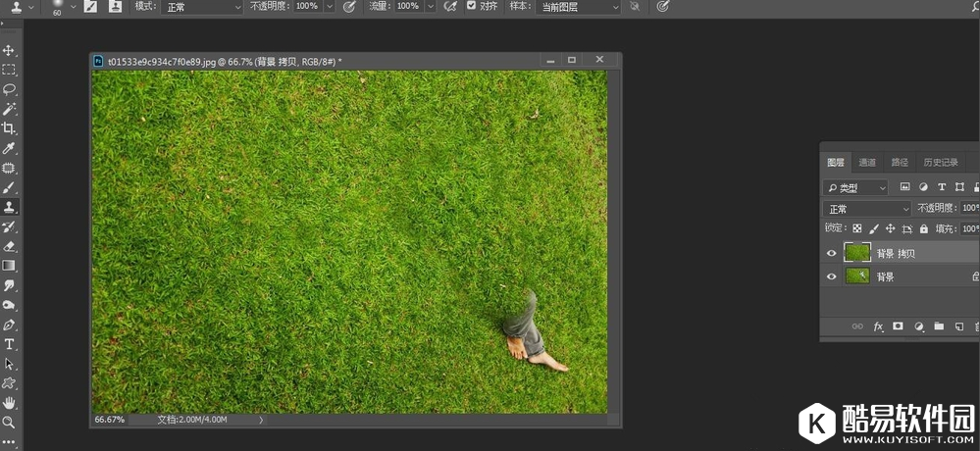Activate the Zoom tool

pos(9,422)
